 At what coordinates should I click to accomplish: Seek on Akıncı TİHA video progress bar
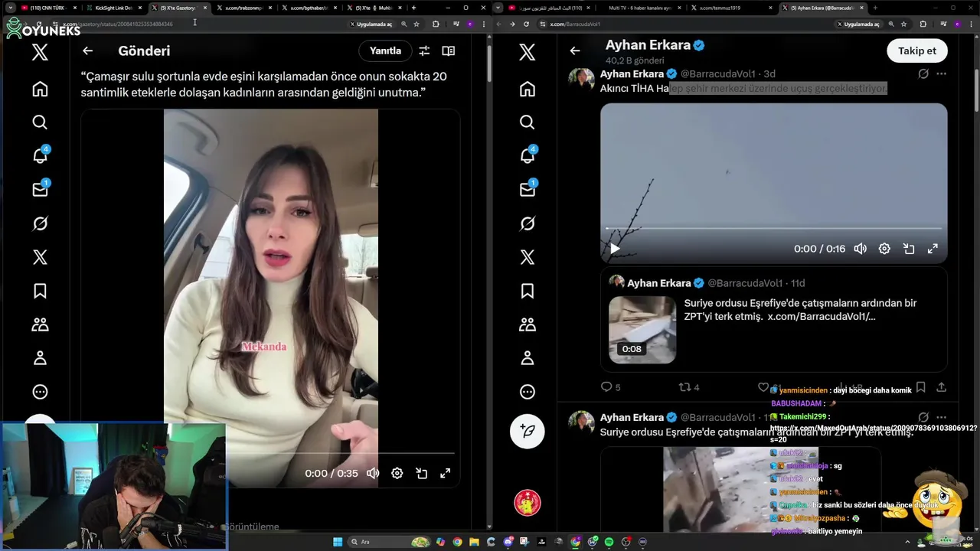(774, 228)
